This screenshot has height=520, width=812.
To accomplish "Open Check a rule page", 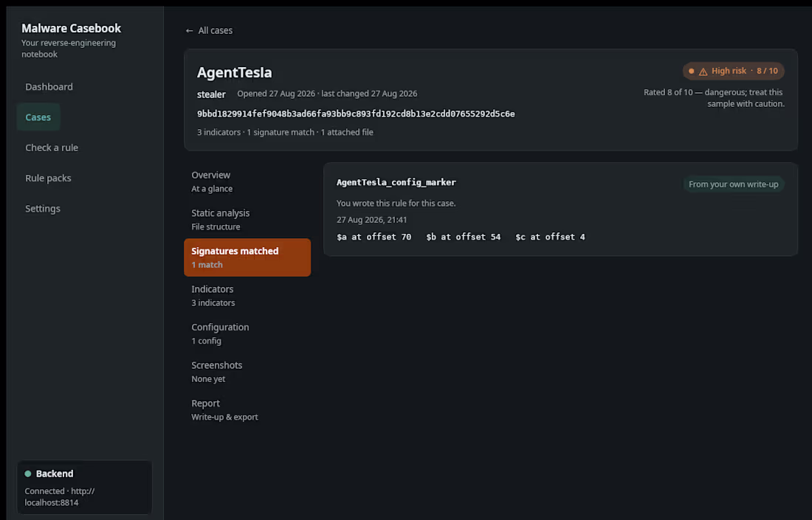I will tap(52, 148).
